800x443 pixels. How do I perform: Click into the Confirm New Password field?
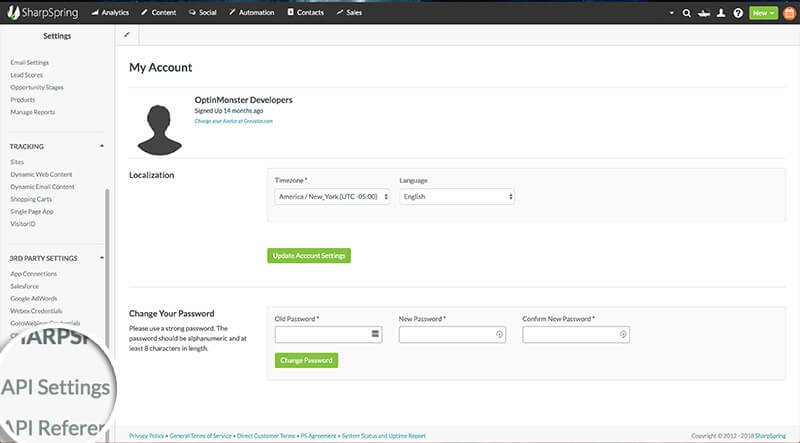pyautogui.click(x=576, y=334)
